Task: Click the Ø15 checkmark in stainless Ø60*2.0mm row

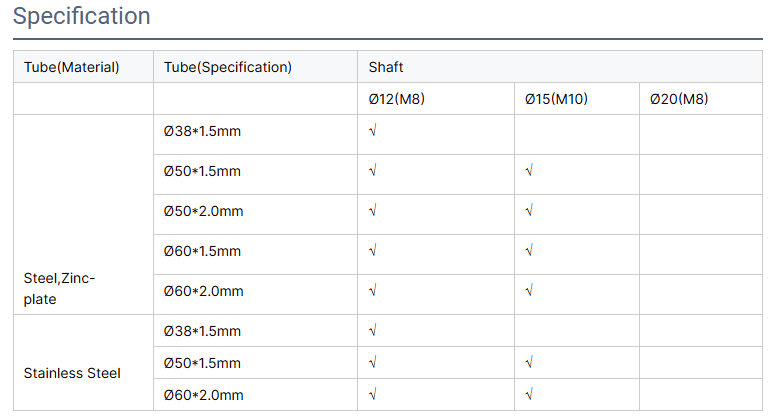Action: coord(529,394)
